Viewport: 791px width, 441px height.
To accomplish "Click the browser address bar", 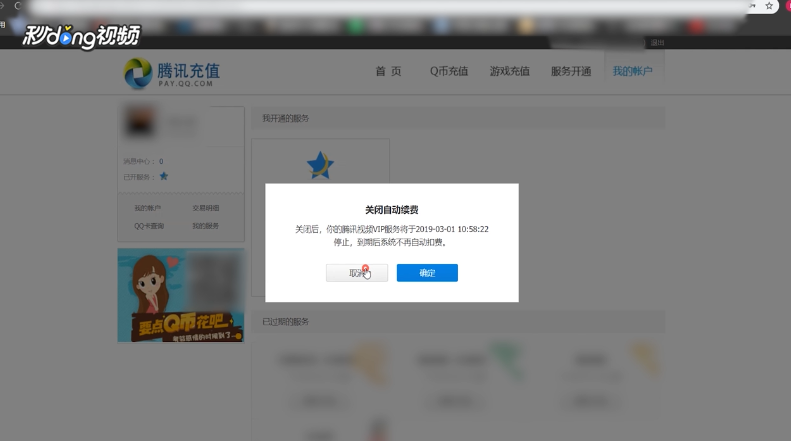I will click(386, 7).
